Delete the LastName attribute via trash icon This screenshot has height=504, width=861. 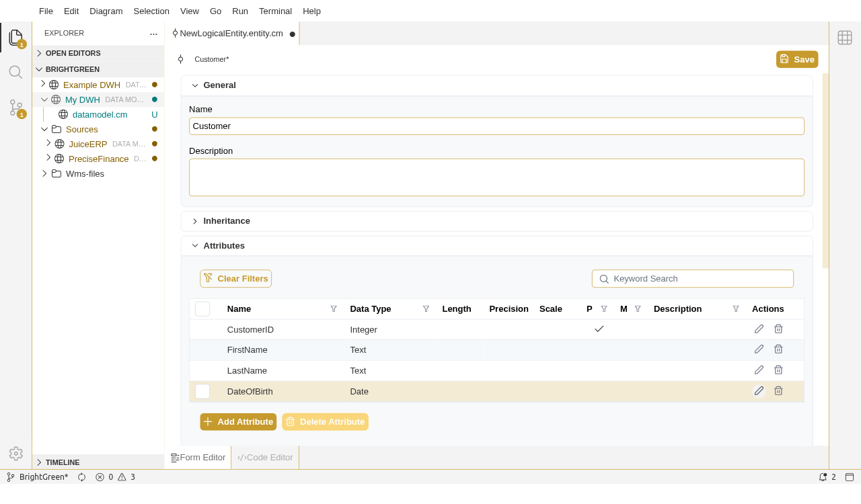(x=778, y=370)
